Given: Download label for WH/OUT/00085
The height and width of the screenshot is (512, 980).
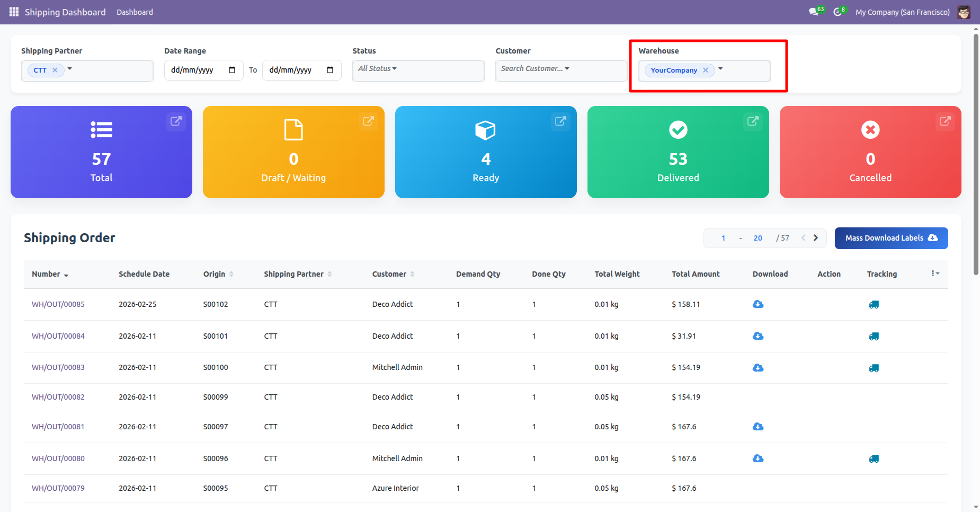Looking at the screenshot, I should coord(758,304).
